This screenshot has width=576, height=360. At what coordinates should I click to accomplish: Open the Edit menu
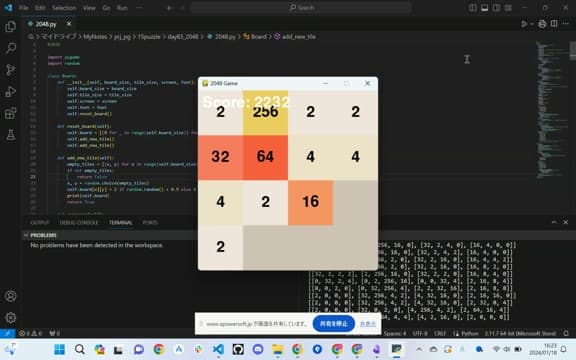pyautogui.click(x=40, y=8)
